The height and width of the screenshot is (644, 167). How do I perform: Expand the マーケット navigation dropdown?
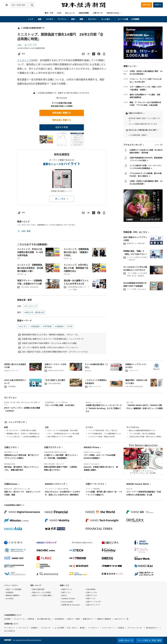(63, 19)
